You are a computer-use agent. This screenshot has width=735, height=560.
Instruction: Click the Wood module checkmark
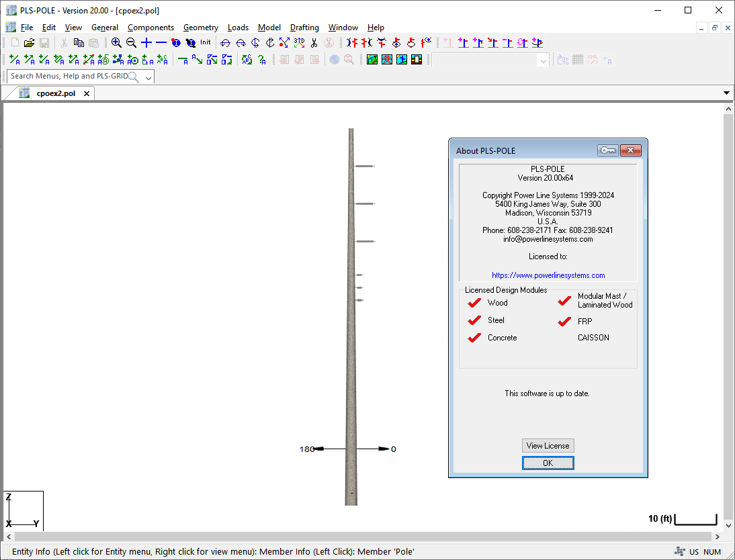click(x=474, y=303)
